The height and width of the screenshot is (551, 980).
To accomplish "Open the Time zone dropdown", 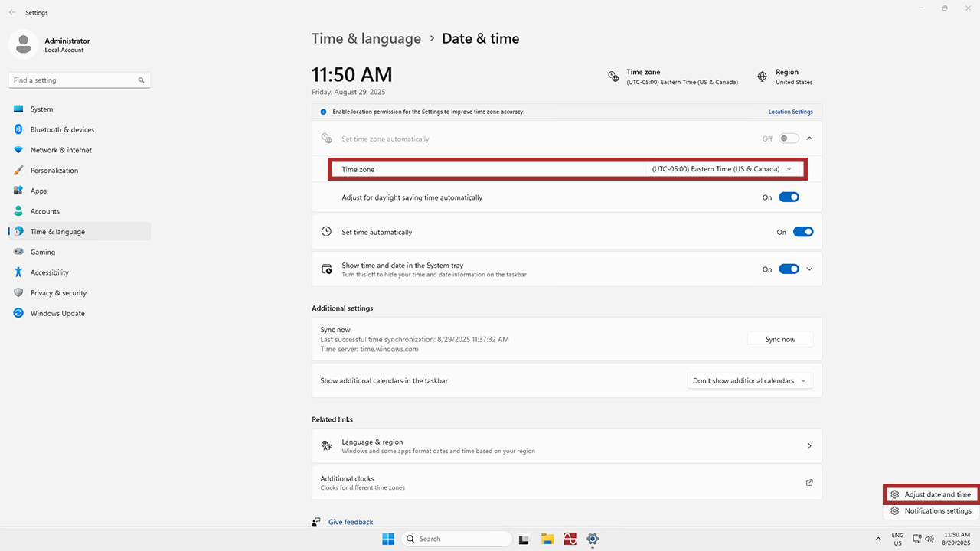I will pyautogui.click(x=723, y=169).
